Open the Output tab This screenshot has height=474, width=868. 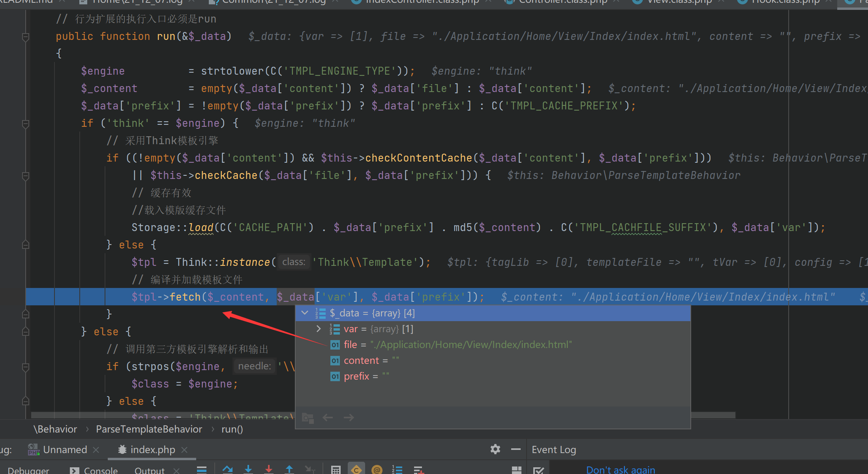point(149,470)
